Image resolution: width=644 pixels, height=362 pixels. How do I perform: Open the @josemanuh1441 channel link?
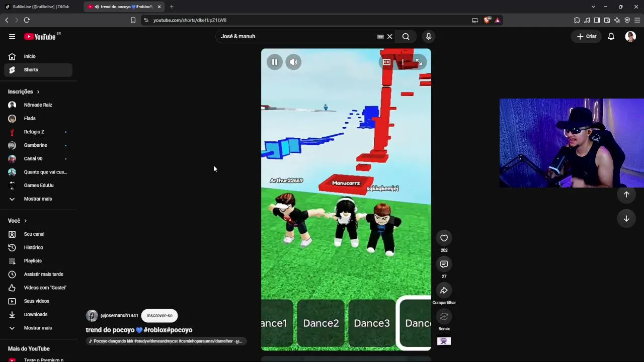point(119,315)
